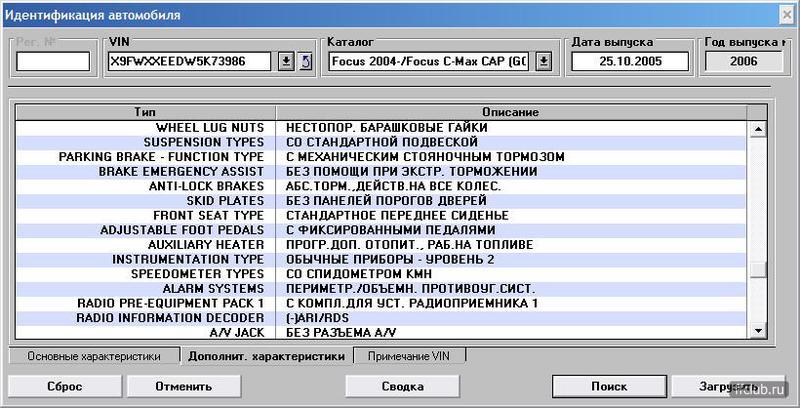The height and width of the screenshot is (408, 800).
Task: Click description БЕЗ РАЗЪЕМА A/V
Action: click(341, 333)
